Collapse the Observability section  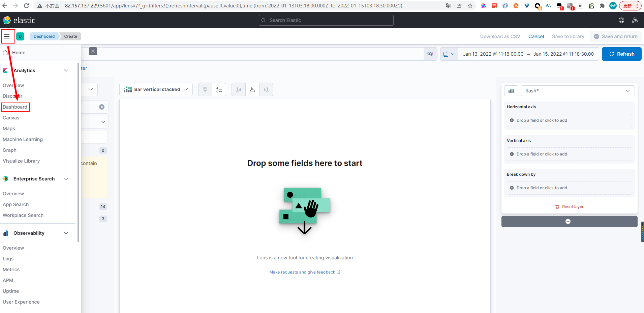pyautogui.click(x=66, y=233)
